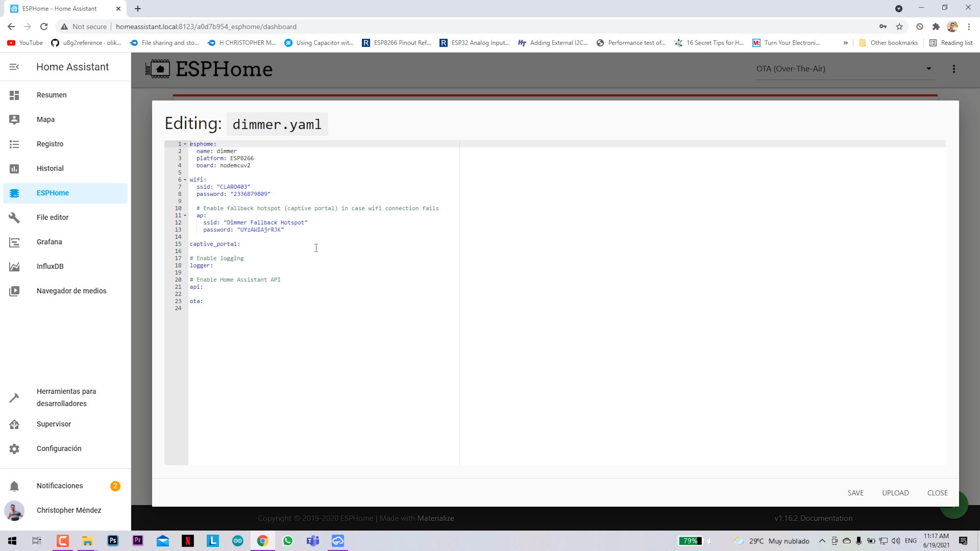Open Configuración settings section
The width and height of the screenshot is (980, 551).
pyautogui.click(x=59, y=448)
